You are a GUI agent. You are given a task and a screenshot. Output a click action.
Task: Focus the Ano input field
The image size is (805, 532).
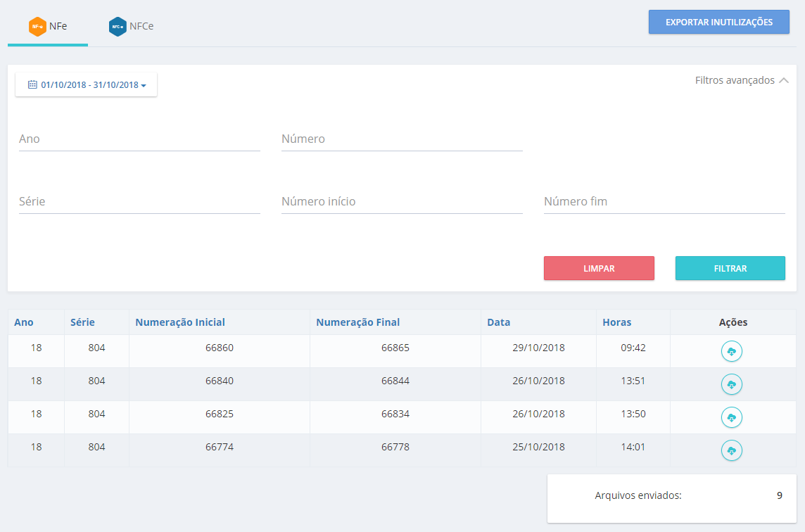[139, 139]
